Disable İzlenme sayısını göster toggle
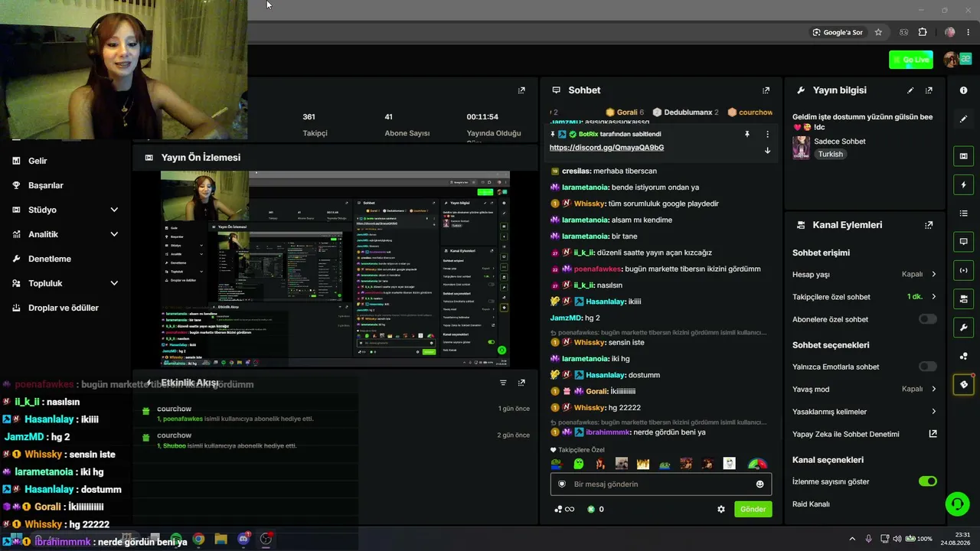Viewport: 980px width, 551px height. pyautogui.click(x=927, y=481)
